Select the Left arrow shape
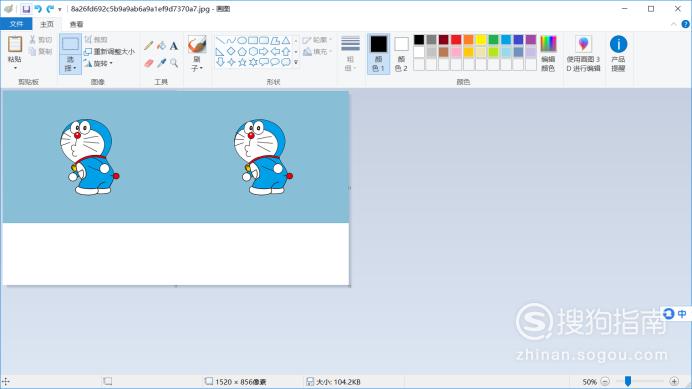The height and width of the screenshot is (389, 692). point(275,52)
